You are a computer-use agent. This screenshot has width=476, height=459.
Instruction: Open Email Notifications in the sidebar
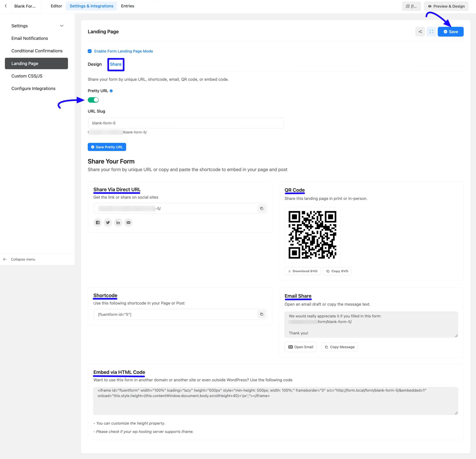tap(30, 38)
